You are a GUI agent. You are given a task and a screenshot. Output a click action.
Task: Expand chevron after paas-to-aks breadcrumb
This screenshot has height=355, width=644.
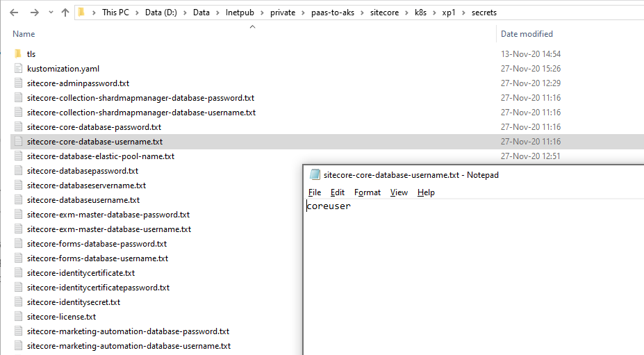coord(362,13)
